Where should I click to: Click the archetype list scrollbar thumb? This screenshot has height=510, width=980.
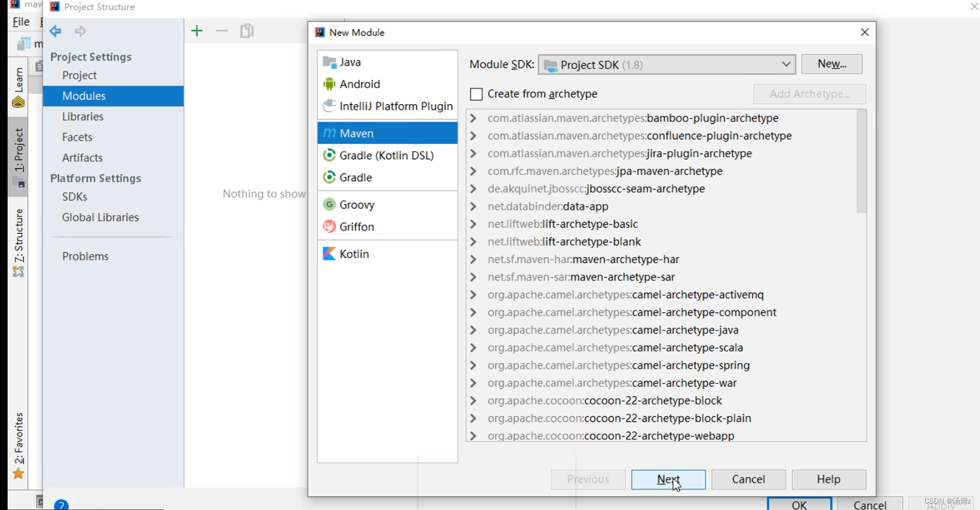[x=861, y=161]
